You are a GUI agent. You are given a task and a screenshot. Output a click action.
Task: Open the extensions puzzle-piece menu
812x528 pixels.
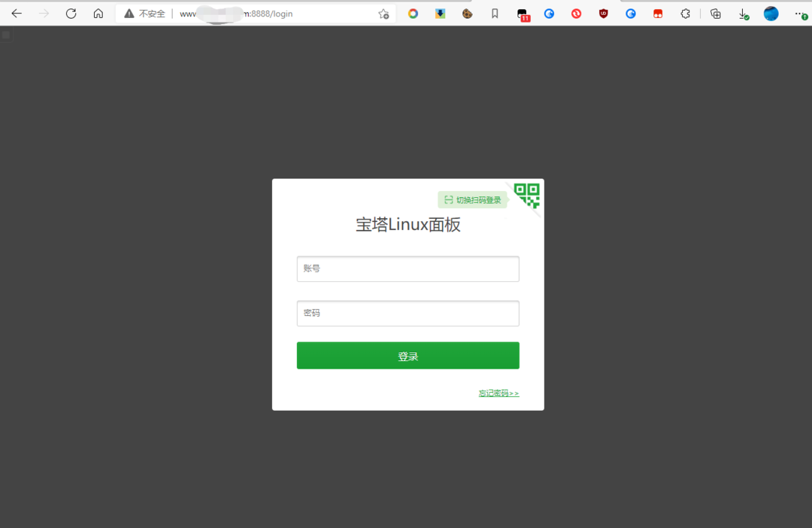click(685, 14)
